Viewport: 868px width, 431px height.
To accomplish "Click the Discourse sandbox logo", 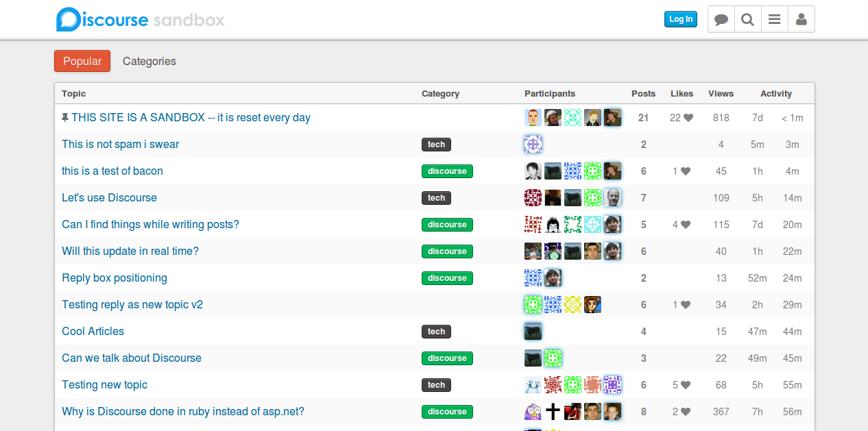I will coord(140,19).
